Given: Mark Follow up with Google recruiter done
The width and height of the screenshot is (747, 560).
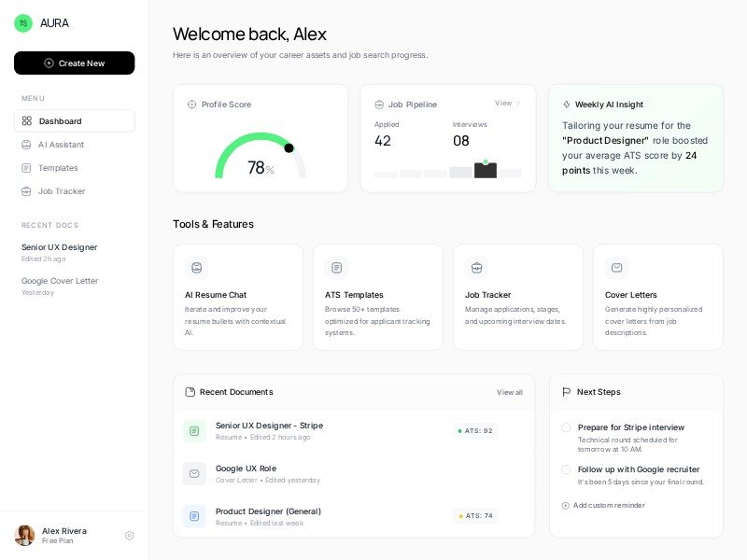Looking at the screenshot, I should coord(566,469).
